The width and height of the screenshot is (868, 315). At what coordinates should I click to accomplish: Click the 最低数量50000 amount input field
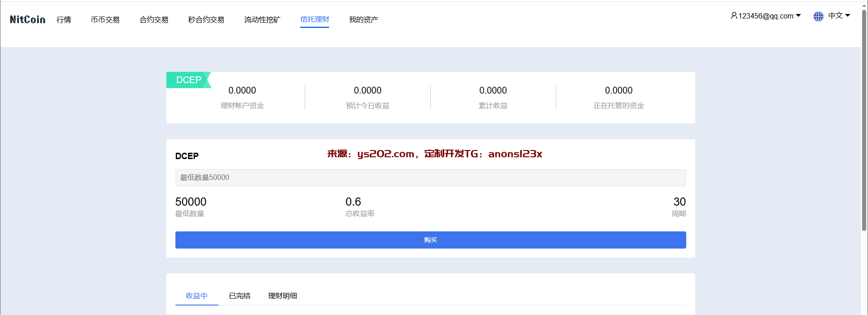coord(430,178)
